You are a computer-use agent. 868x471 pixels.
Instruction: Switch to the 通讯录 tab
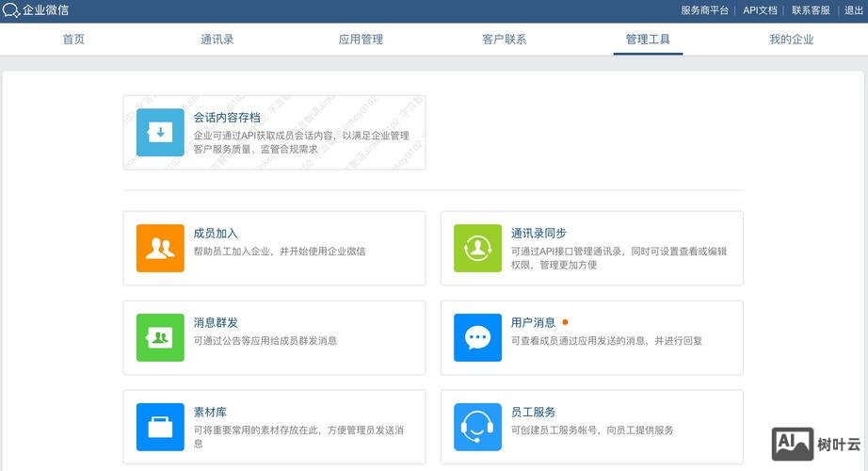coord(217,40)
